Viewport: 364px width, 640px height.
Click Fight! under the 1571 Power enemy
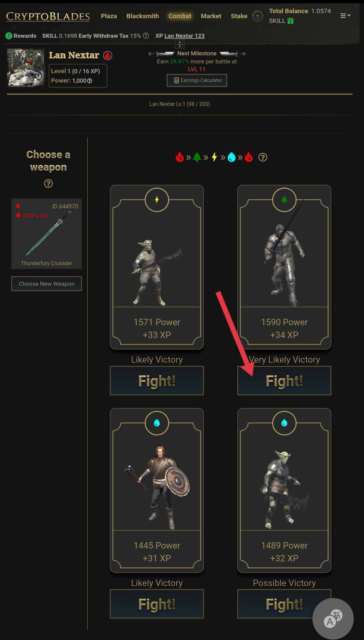157,381
